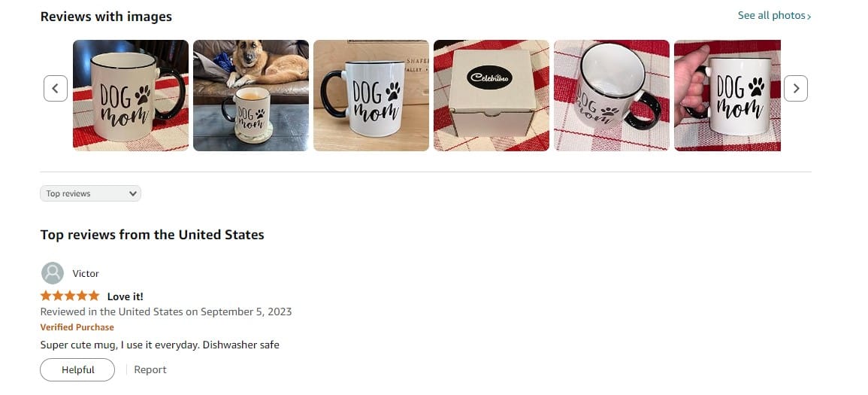Open tilted mug photo showing inside
Screen dimensions: 868x395
coord(612,96)
